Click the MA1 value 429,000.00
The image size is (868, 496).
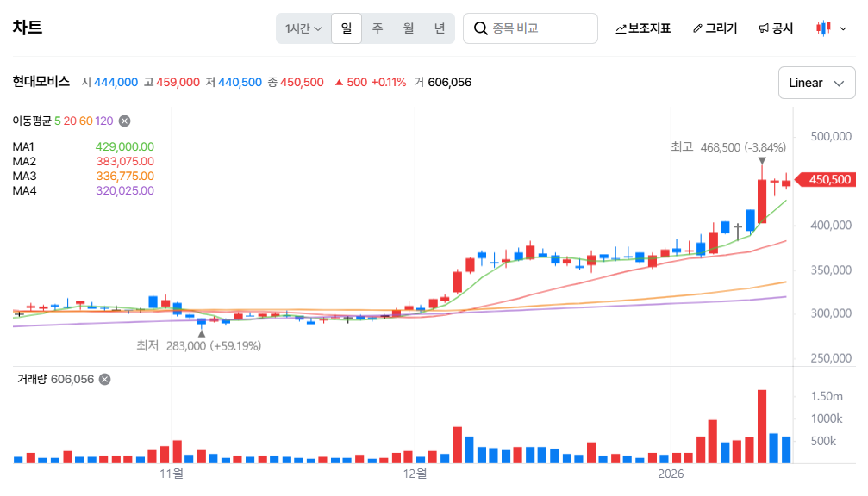(x=124, y=147)
